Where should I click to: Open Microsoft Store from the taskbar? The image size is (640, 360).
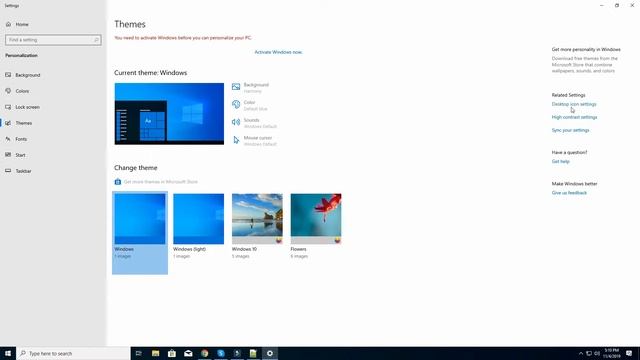pos(172,353)
